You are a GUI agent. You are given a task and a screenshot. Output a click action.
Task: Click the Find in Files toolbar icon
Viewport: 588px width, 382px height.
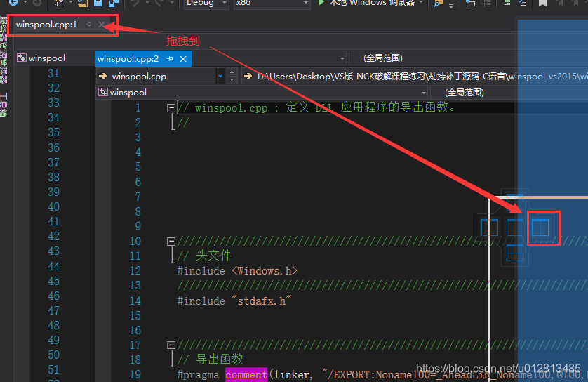438,4
